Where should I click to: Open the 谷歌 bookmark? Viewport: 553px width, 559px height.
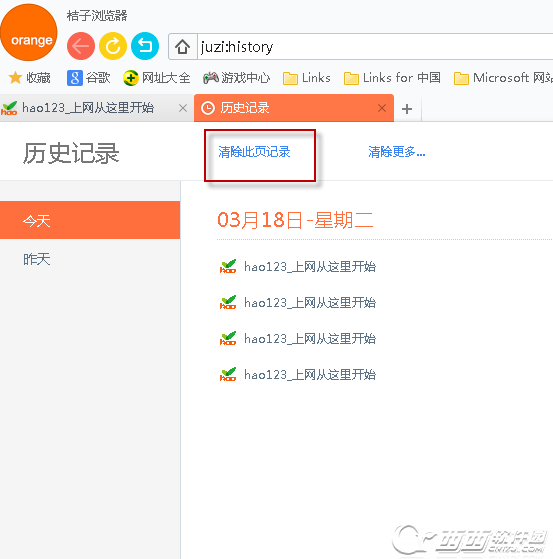point(88,78)
